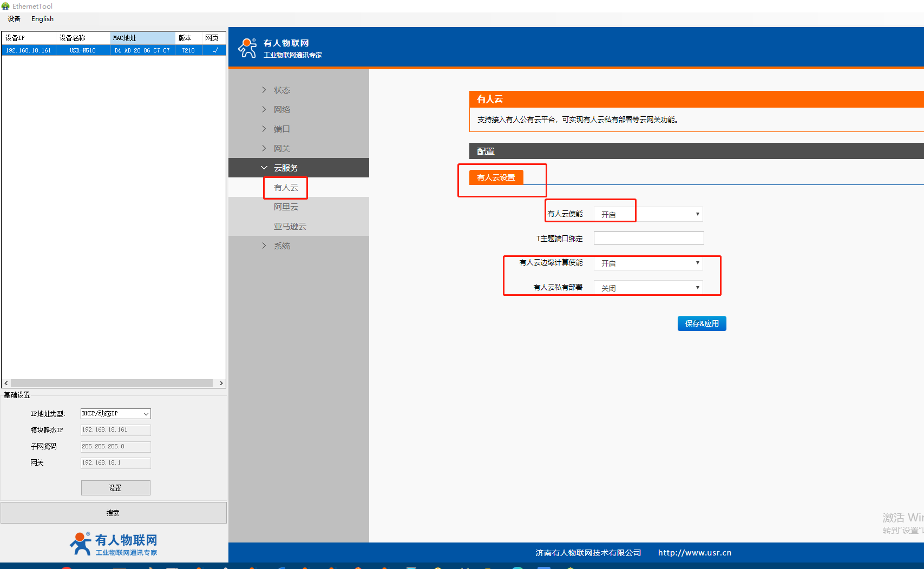Viewport: 924px width, 569px height.
Task: Click the device list scrollbar left arrow
Action: point(6,383)
